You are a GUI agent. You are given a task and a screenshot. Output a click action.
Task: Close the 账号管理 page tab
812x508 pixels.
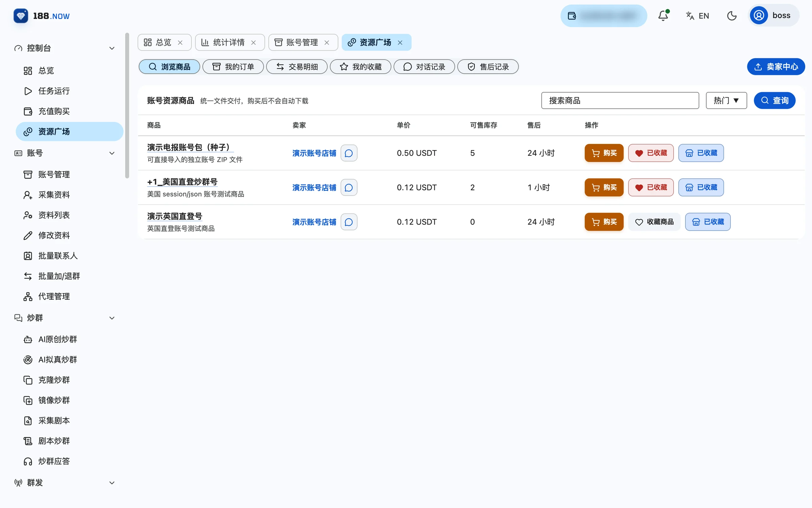click(327, 43)
